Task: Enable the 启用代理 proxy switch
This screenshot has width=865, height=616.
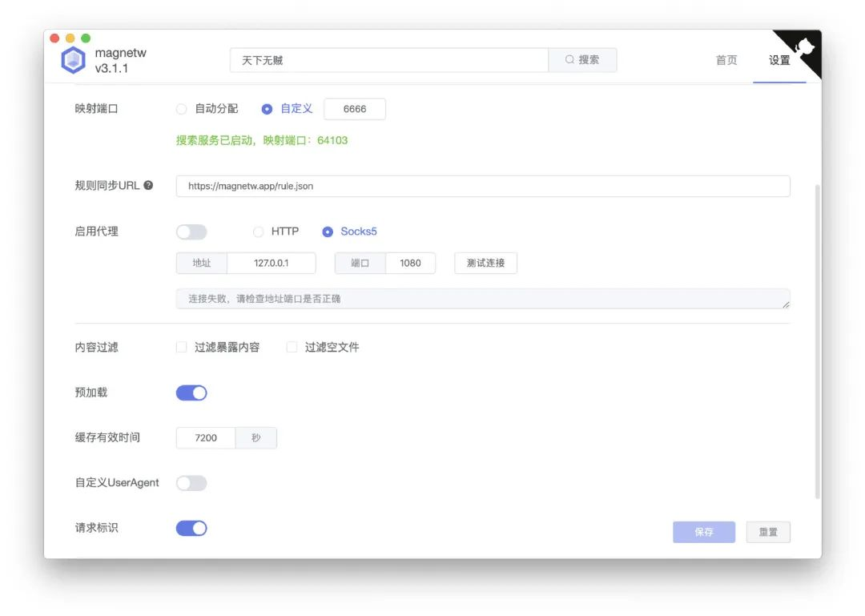Action: [x=191, y=231]
